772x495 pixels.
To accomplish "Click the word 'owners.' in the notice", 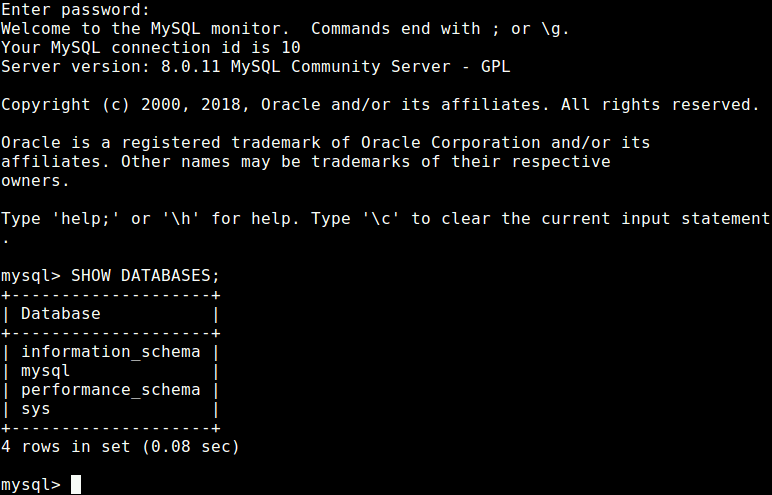I will point(35,181).
